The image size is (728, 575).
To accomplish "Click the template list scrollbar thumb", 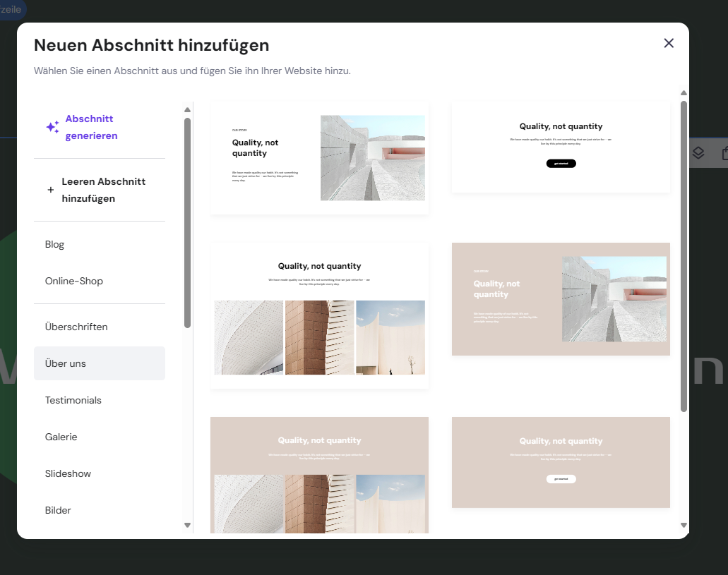I will (x=684, y=256).
